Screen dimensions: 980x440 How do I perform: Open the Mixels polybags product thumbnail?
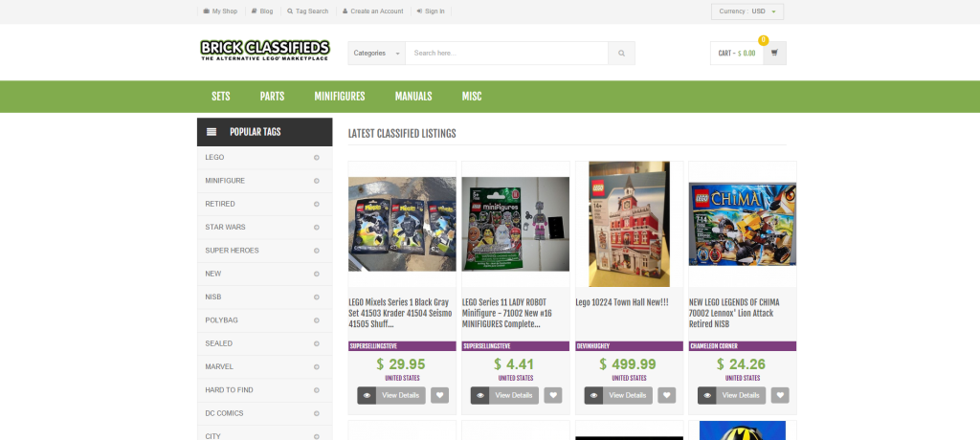(403, 225)
